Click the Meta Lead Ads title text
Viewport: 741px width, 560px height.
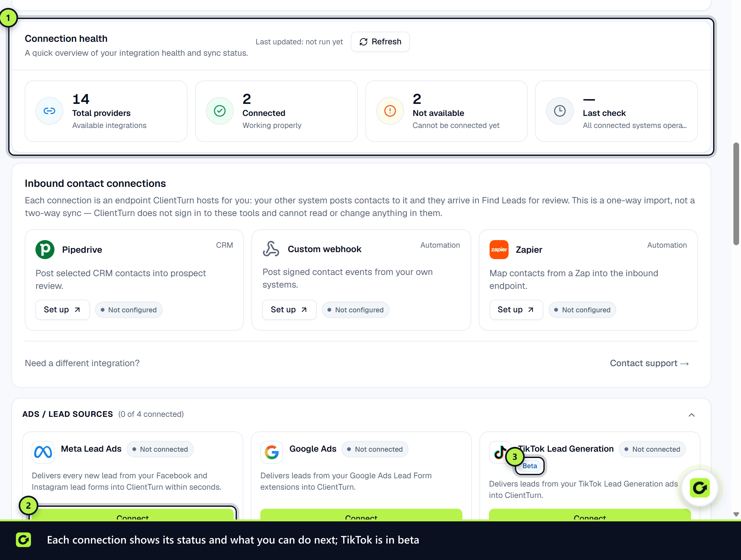click(x=91, y=449)
